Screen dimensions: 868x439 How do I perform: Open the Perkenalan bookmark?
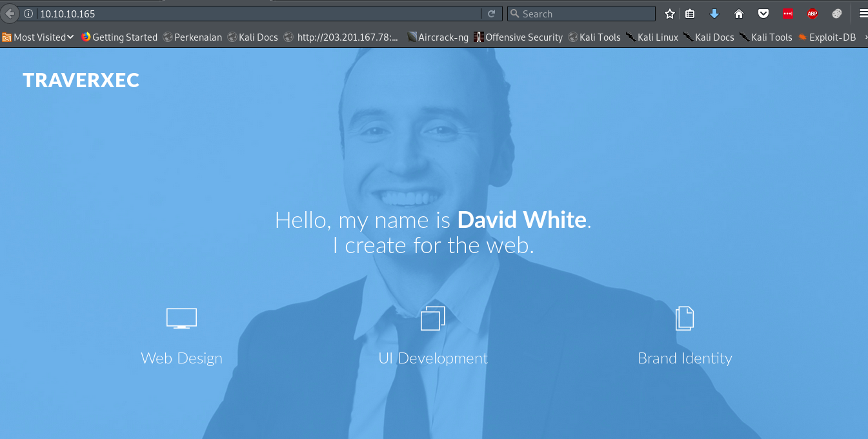pos(192,37)
